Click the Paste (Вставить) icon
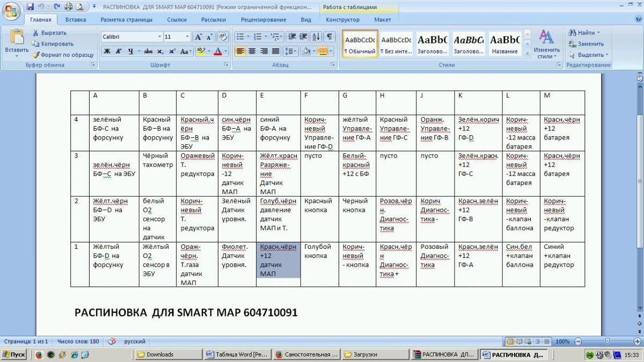644x362 pixels. (x=16, y=36)
